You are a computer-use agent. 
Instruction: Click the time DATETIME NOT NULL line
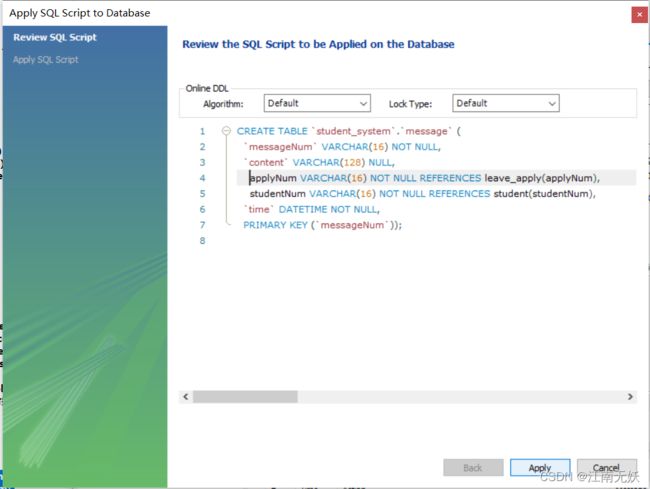click(312, 209)
